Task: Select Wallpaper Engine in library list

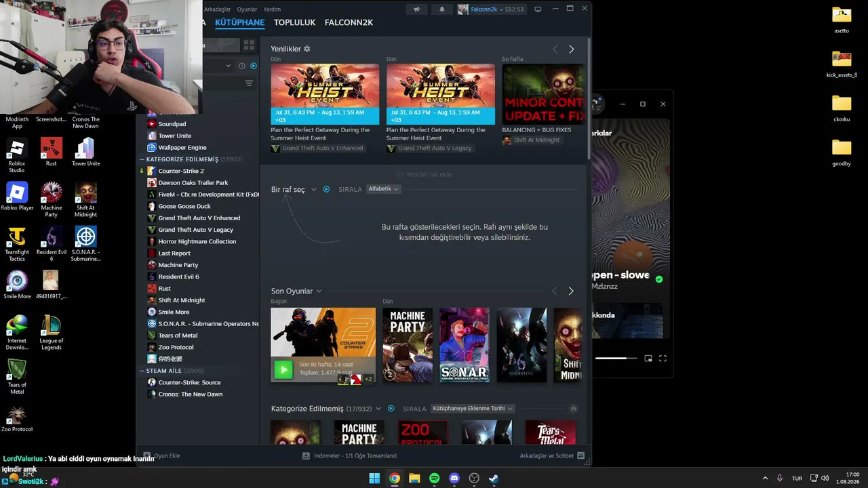Action: (x=182, y=148)
